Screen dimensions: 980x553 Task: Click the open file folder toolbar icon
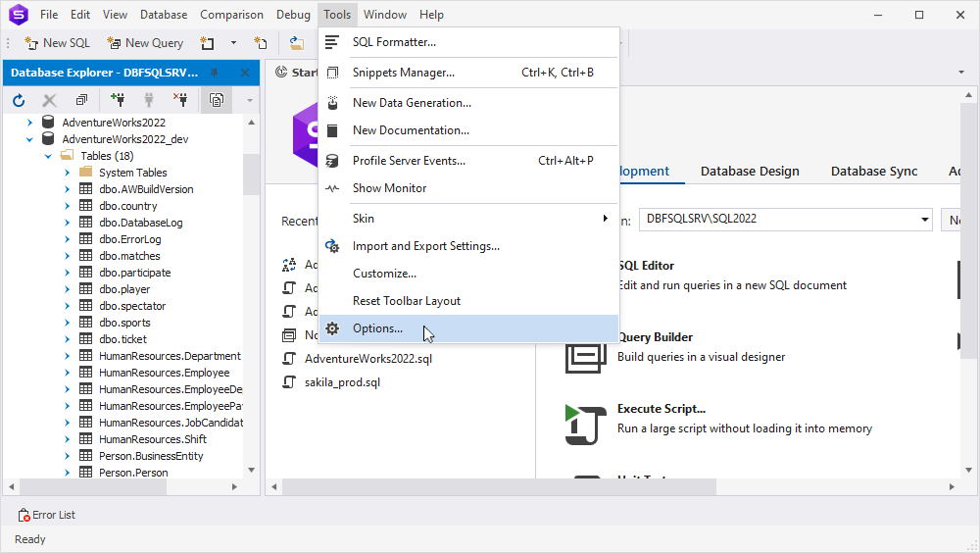297,43
